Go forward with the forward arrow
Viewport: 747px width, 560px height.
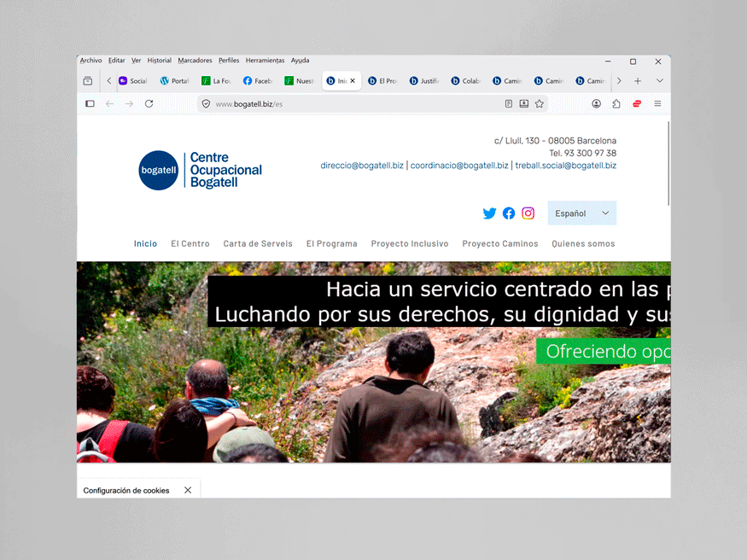pyautogui.click(x=129, y=104)
